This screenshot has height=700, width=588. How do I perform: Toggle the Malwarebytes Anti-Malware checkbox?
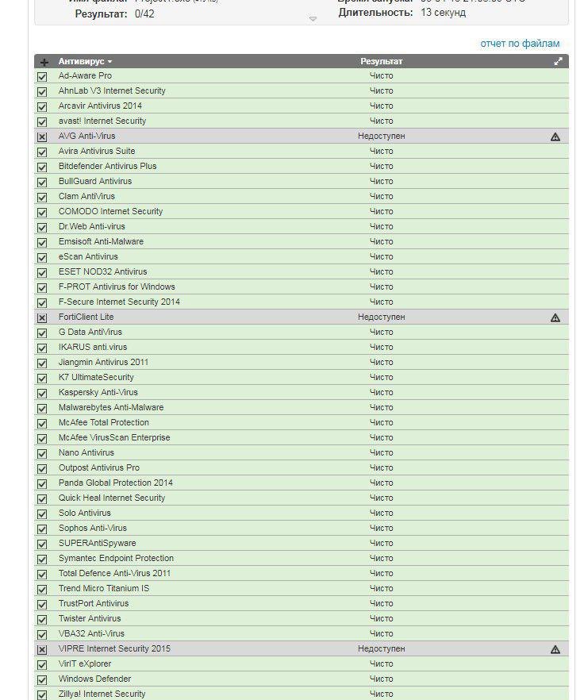tap(42, 409)
